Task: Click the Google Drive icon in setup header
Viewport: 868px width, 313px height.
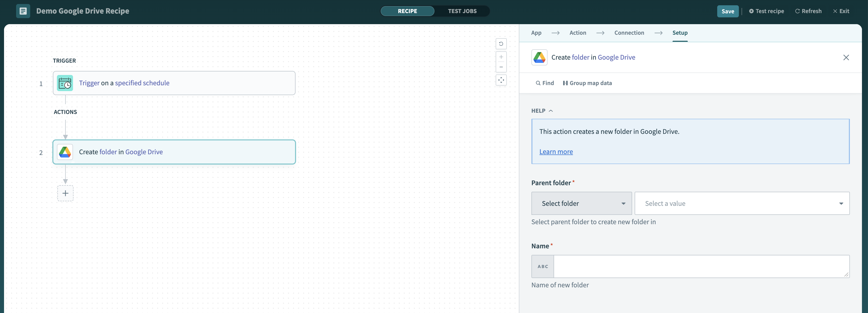Action: pyautogui.click(x=539, y=57)
